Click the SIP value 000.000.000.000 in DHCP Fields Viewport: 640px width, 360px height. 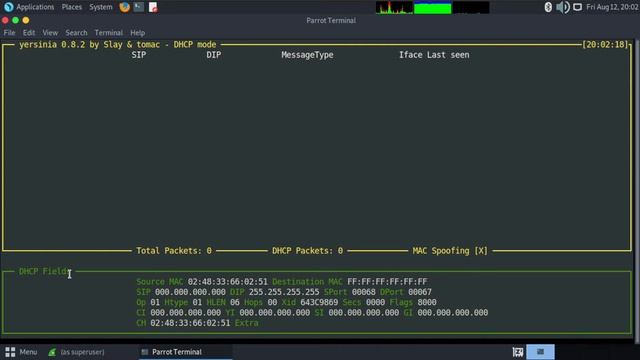click(x=190, y=292)
